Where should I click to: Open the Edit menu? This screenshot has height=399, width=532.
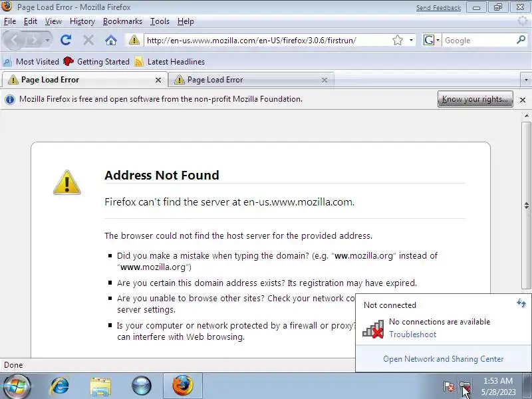30,21
